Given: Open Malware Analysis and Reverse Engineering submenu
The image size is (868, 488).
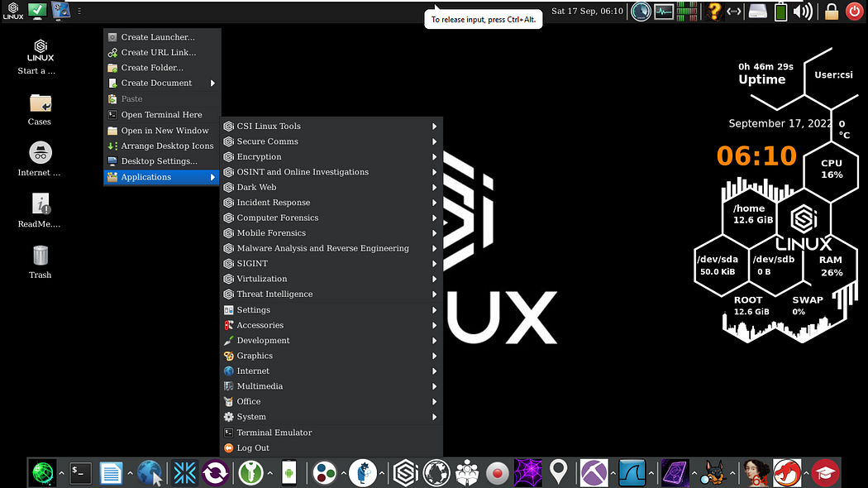Looking at the screenshot, I should 331,249.
